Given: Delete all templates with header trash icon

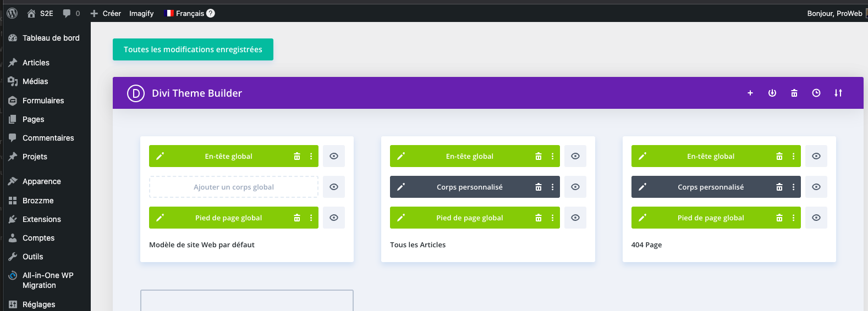Looking at the screenshot, I should point(794,93).
